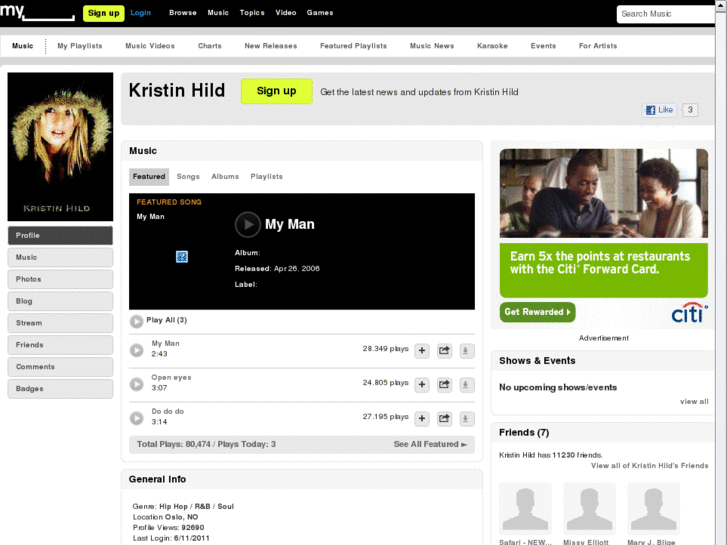Open the Photos sidebar section

pyautogui.click(x=60, y=279)
